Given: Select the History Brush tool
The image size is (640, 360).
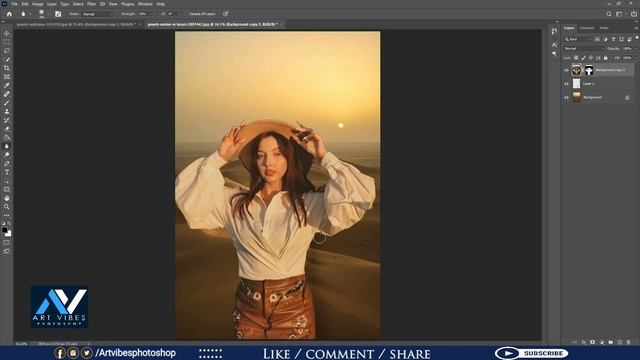Looking at the screenshot, I should click(x=7, y=120).
